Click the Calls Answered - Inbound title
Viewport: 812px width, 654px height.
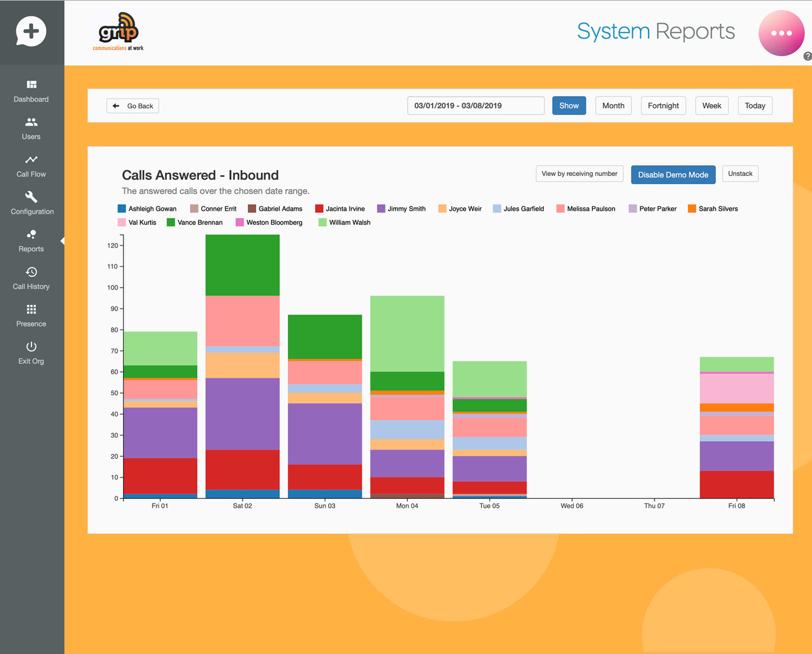coord(200,175)
